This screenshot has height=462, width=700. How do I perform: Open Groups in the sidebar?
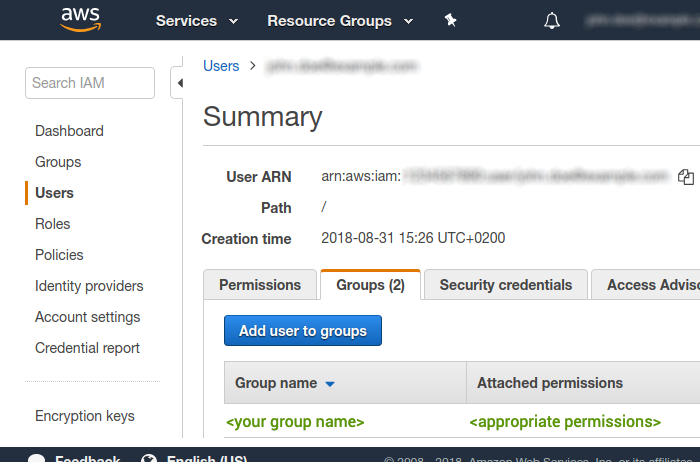coord(58,162)
